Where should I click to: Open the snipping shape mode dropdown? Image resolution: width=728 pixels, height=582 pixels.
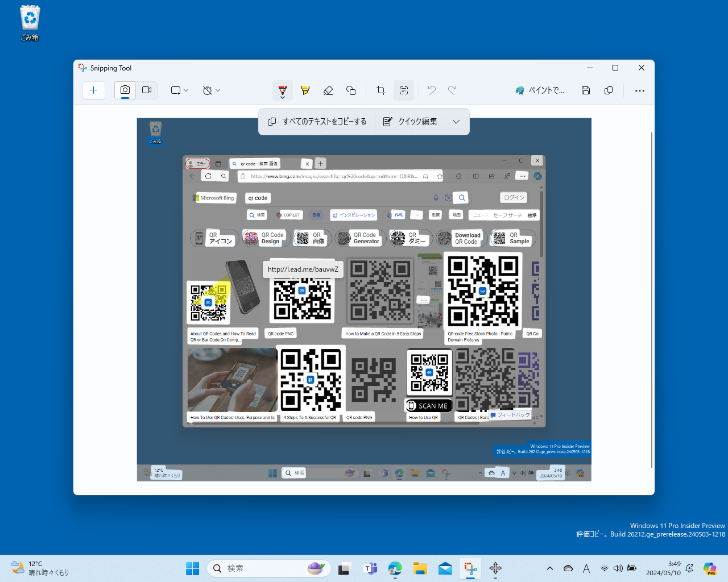coord(180,90)
